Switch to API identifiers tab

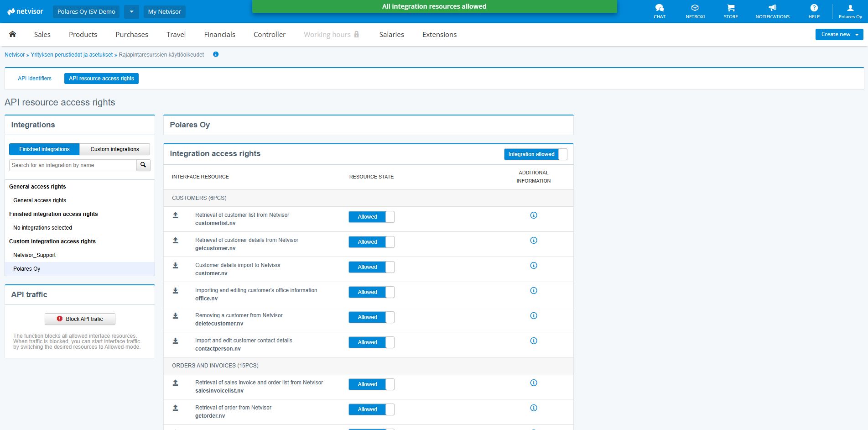(x=35, y=79)
